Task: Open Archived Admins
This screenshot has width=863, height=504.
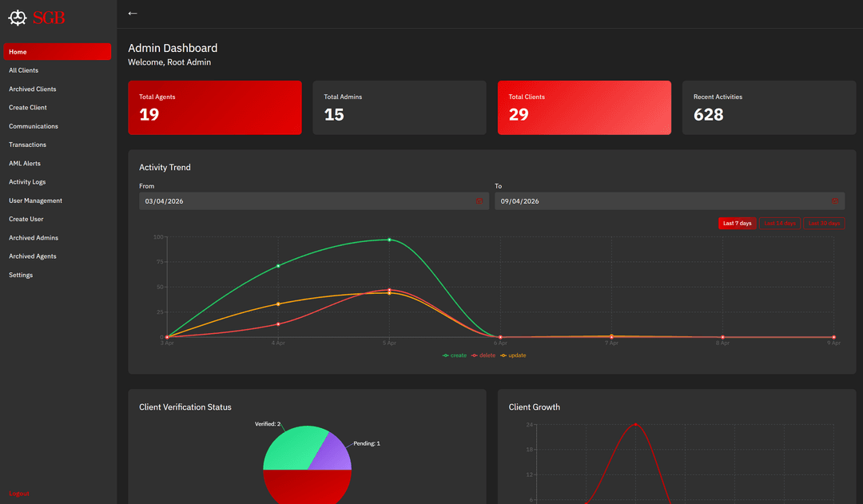Action: click(34, 238)
